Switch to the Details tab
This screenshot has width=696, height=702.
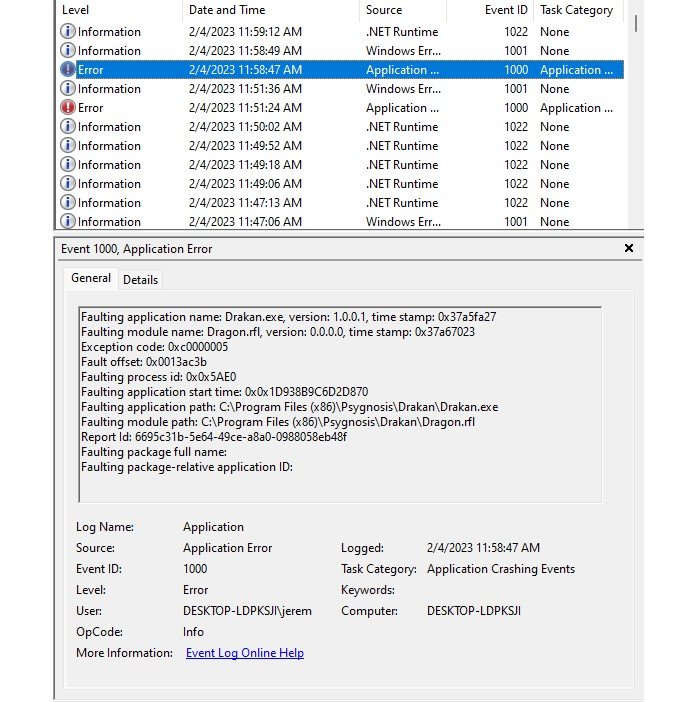tap(140, 280)
